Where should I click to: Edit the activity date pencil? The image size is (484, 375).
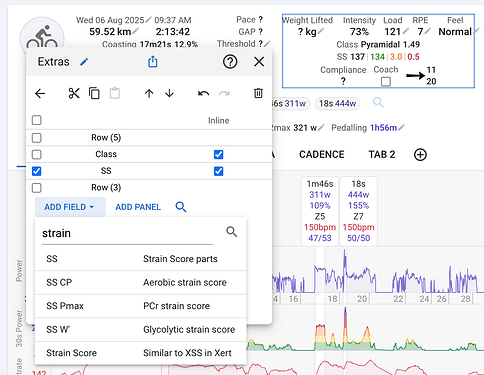[148, 20]
